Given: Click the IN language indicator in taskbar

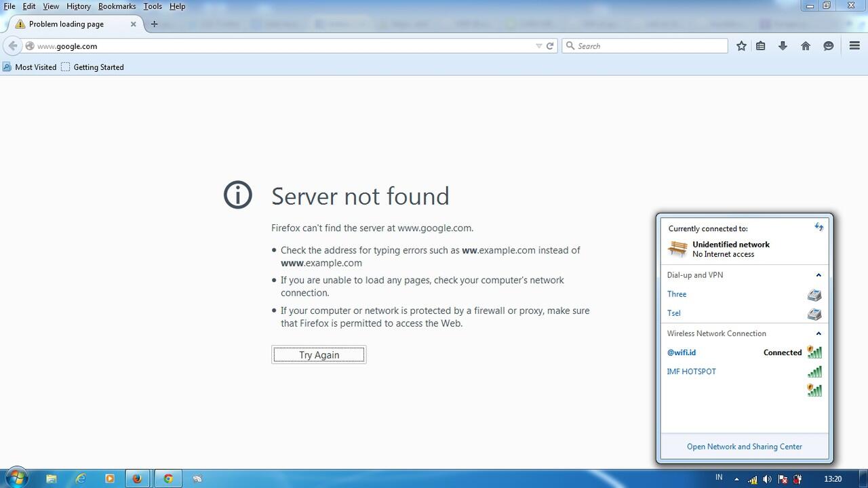Looking at the screenshot, I should (719, 479).
